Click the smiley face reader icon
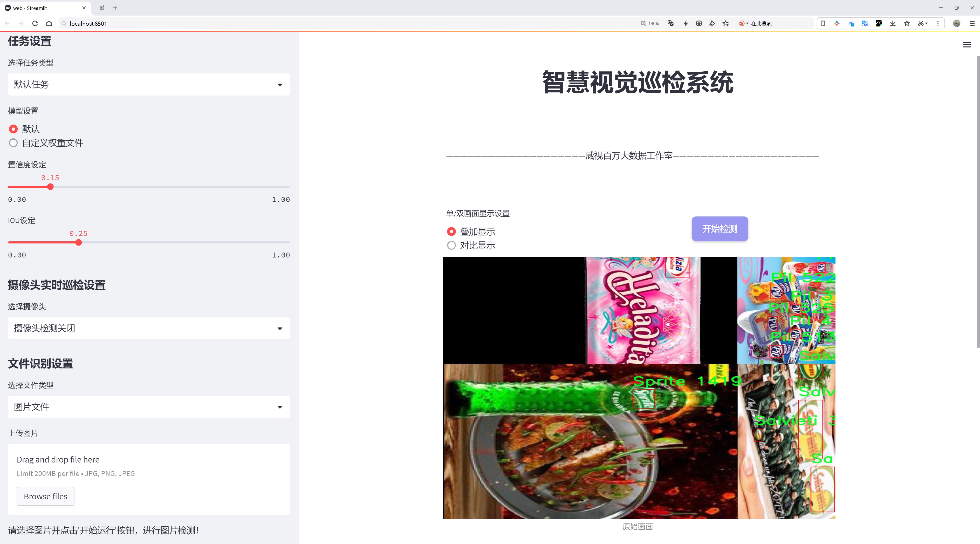980x544 pixels. click(x=699, y=24)
